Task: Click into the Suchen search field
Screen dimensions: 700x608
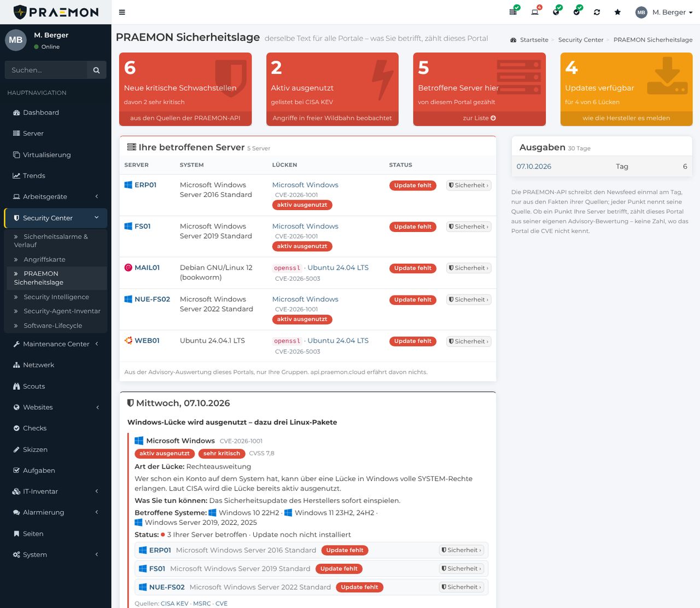Action: [x=46, y=70]
